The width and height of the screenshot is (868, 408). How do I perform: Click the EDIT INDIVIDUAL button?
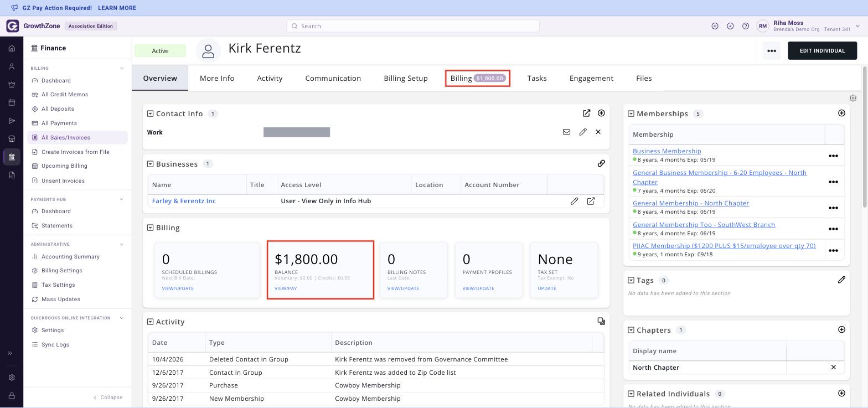tap(822, 51)
